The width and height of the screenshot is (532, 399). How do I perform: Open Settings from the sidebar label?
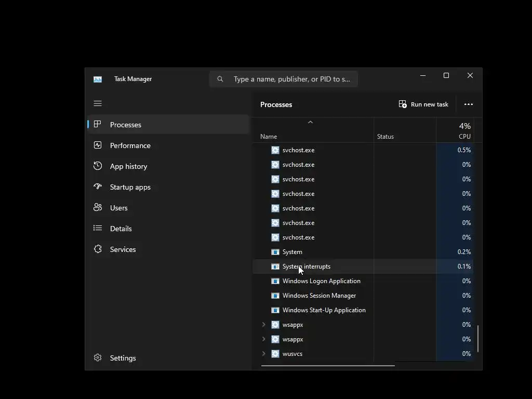tap(123, 358)
